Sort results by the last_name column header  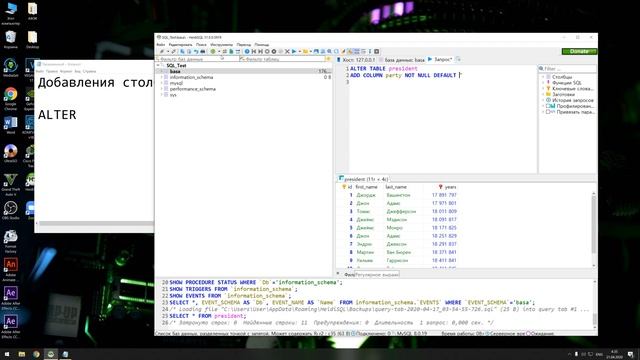[396, 187]
